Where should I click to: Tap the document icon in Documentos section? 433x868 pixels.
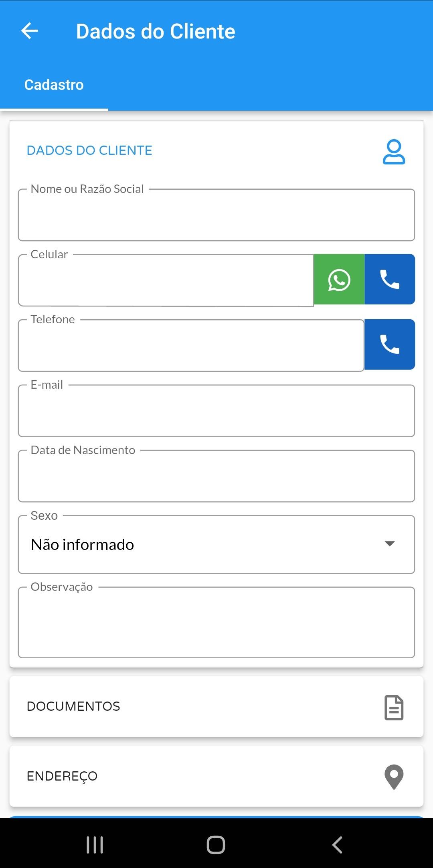pyautogui.click(x=394, y=707)
